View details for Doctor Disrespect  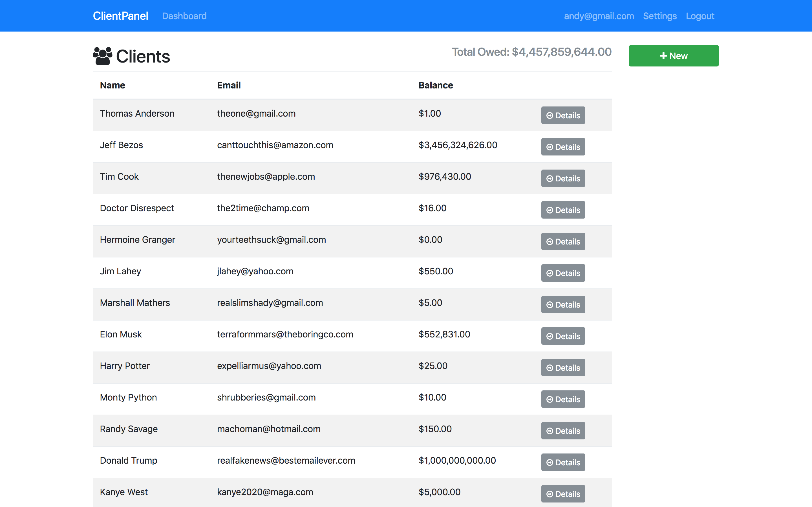point(563,210)
